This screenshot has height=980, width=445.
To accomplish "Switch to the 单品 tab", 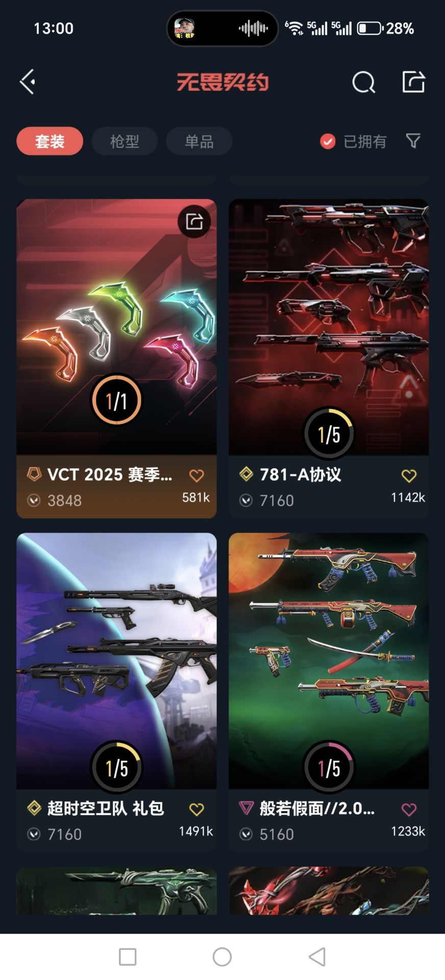I will pos(199,141).
